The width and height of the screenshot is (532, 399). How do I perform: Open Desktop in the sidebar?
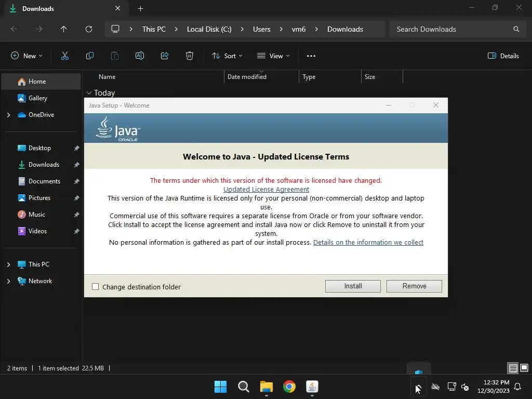coord(41,148)
